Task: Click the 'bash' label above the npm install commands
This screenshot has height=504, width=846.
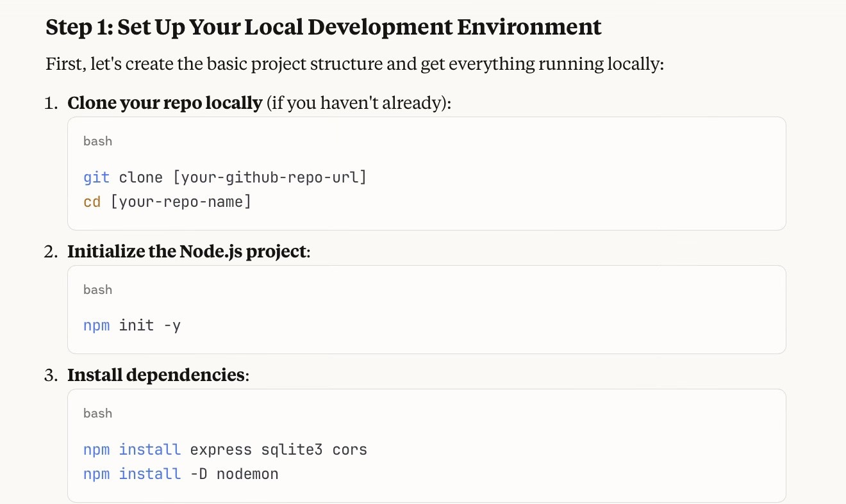Action: pyautogui.click(x=97, y=413)
